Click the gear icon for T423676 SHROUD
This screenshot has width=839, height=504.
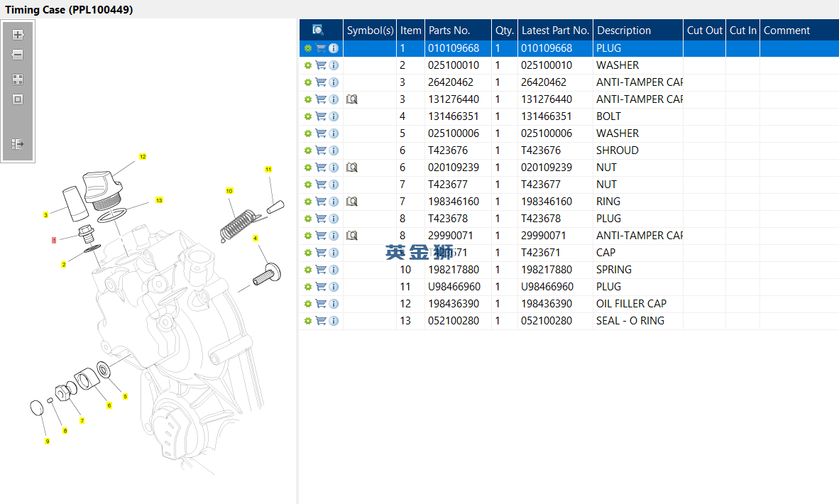point(307,150)
